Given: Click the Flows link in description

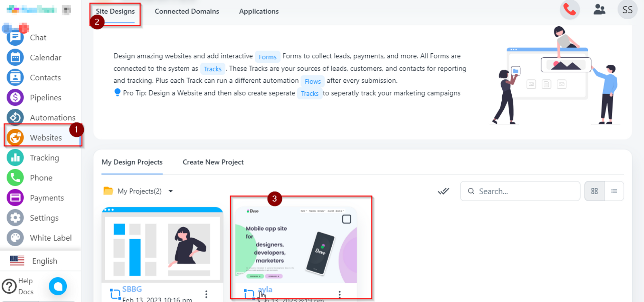Looking at the screenshot, I should point(312,81).
